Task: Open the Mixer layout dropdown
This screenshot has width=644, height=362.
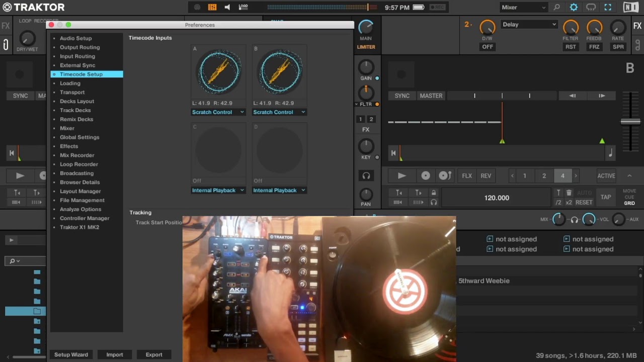Action: pos(523,8)
